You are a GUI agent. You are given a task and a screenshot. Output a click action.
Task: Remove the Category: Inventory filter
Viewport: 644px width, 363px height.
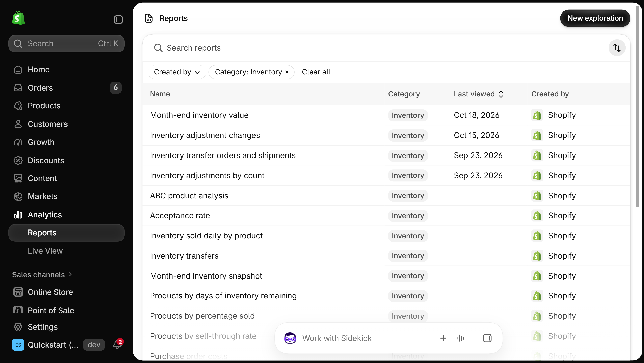(287, 72)
